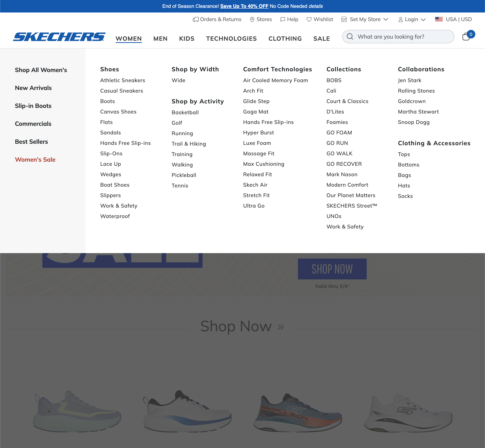Image resolution: width=485 pixels, height=448 pixels.
Task: Click the search input field
Action: click(x=400, y=37)
